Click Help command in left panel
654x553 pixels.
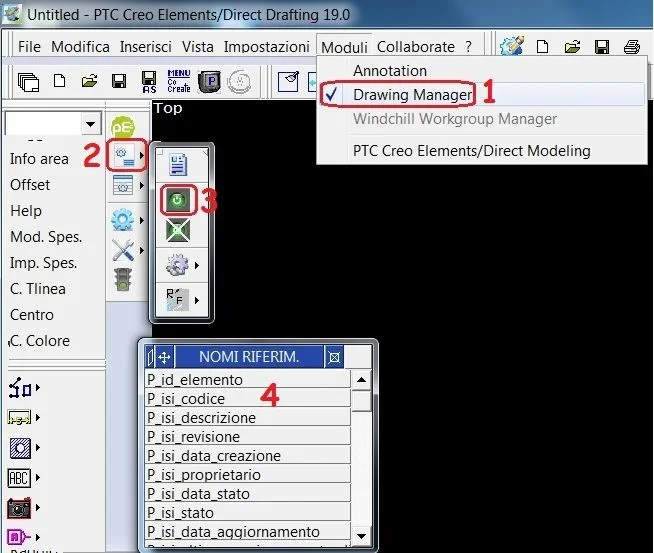(x=26, y=211)
